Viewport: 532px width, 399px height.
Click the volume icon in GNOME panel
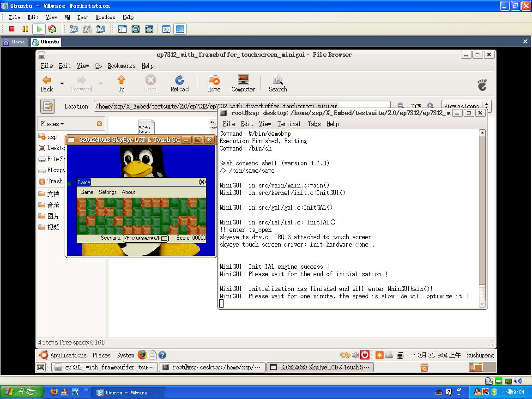coord(356,355)
